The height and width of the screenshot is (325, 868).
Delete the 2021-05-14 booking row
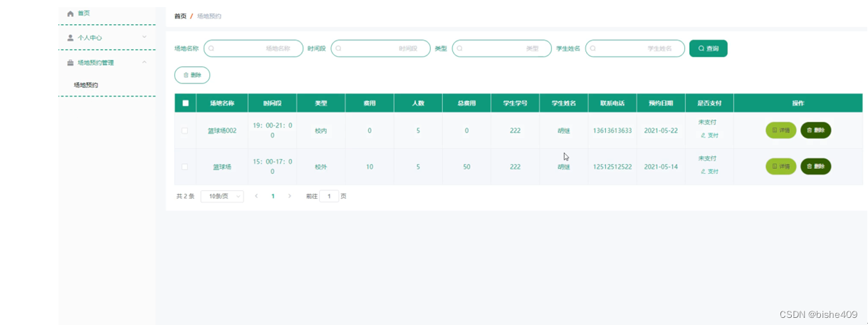tap(816, 167)
